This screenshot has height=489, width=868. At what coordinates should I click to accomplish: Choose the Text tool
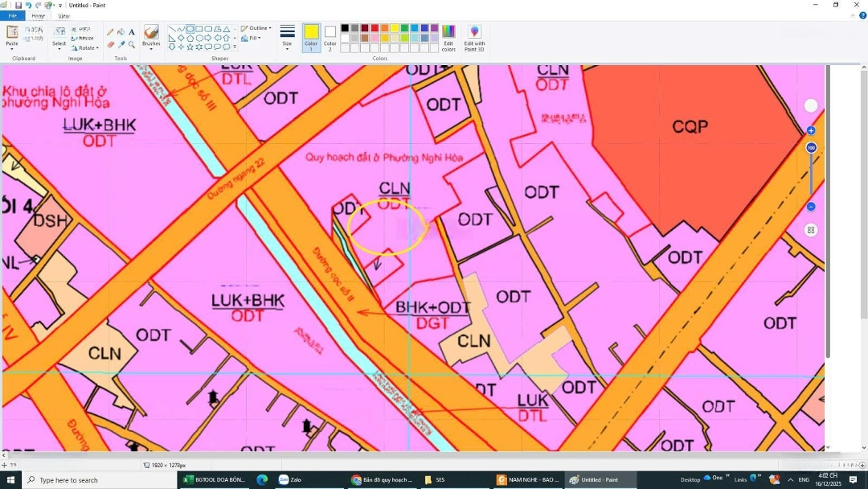132,32
